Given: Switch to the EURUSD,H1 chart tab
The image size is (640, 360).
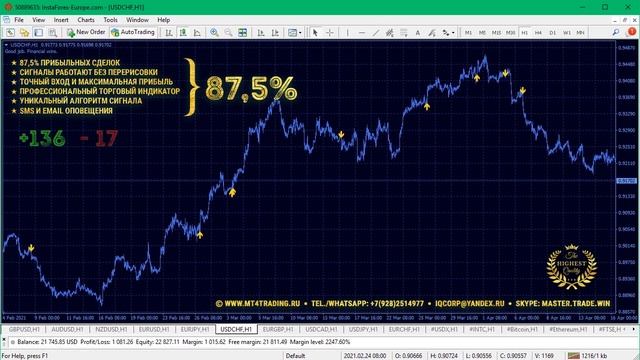Looking at the screenshot, I should (x=154, y=329).
